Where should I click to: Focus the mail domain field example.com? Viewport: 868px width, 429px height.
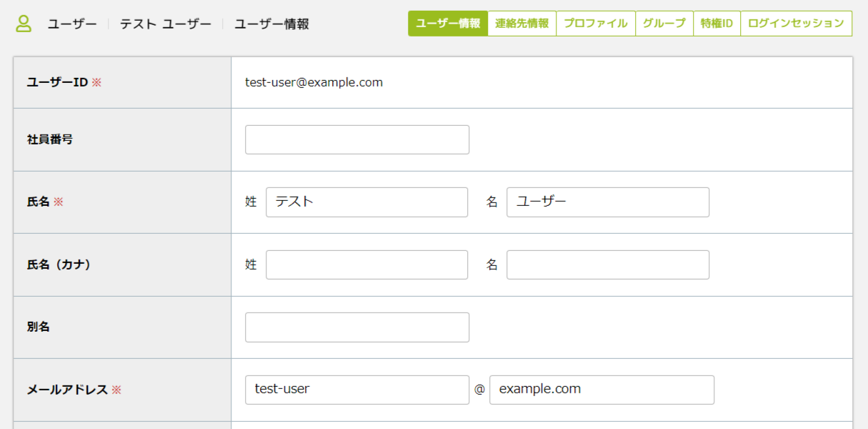click(602, 390)
